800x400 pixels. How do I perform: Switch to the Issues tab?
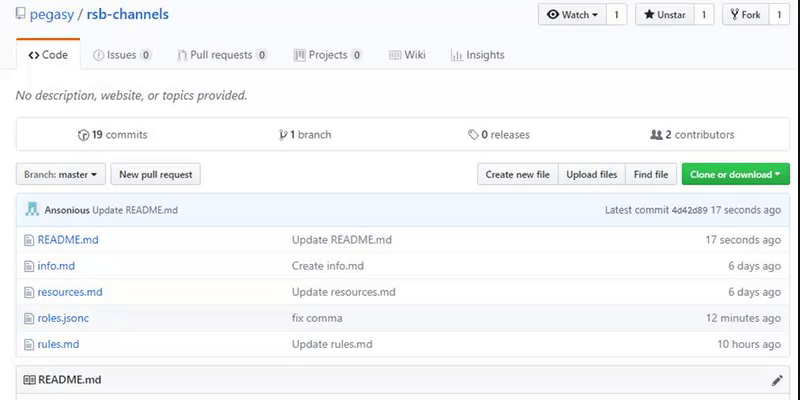(122, 55)
